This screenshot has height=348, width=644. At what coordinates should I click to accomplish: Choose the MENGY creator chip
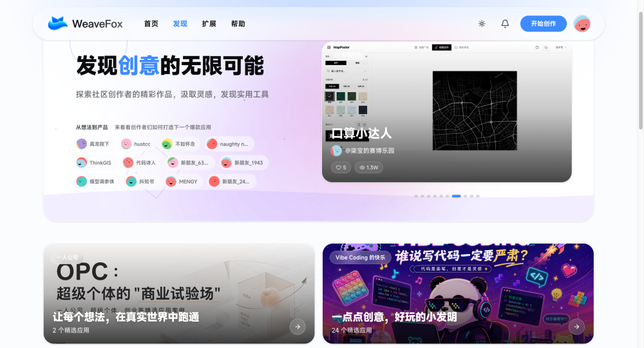point(183,181)
